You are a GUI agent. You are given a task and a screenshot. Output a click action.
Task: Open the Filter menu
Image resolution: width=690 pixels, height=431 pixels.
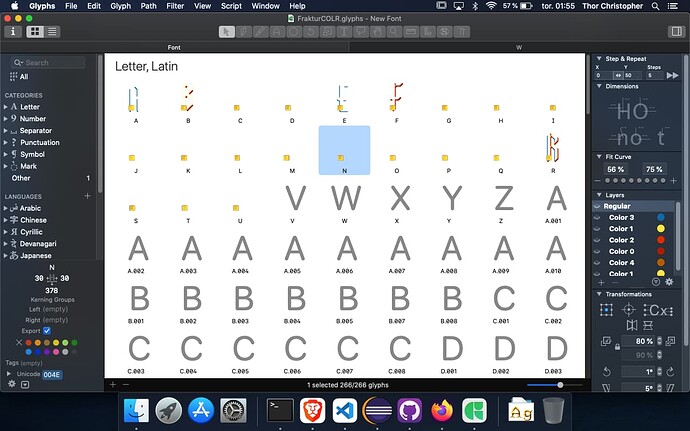tap(175, 6)
